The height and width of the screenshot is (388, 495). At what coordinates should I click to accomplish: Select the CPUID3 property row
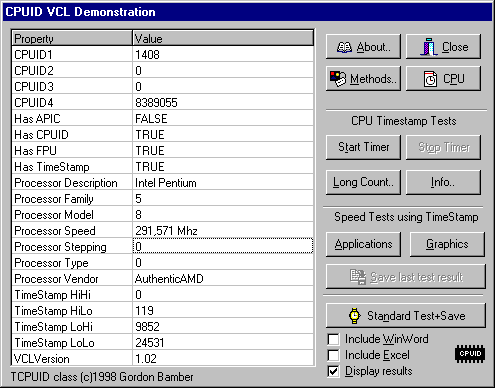tap(72, 86)
